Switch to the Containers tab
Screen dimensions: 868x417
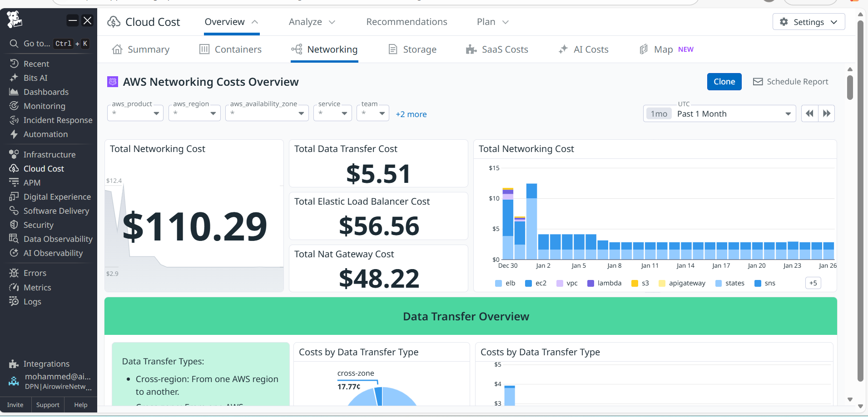tap(231, 49)
